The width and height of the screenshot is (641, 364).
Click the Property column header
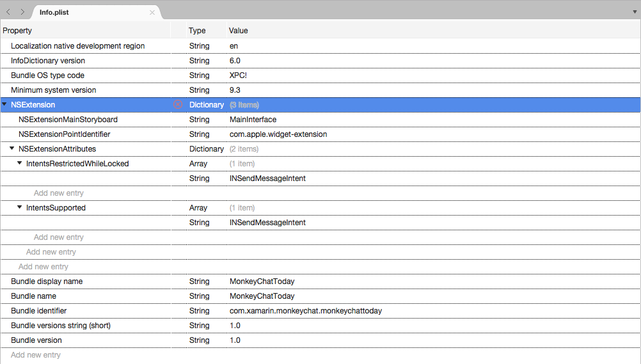coord(17,31)
